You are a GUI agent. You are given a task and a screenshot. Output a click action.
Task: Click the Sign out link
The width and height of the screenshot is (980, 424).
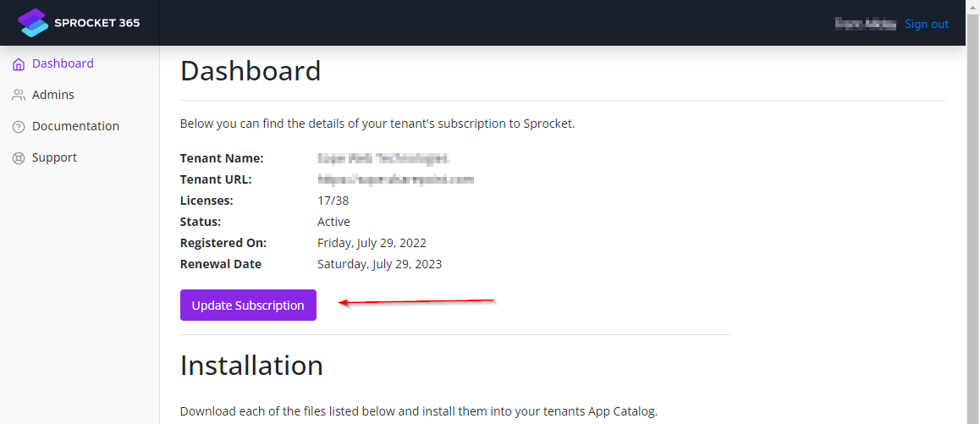[x=927, y=24]
